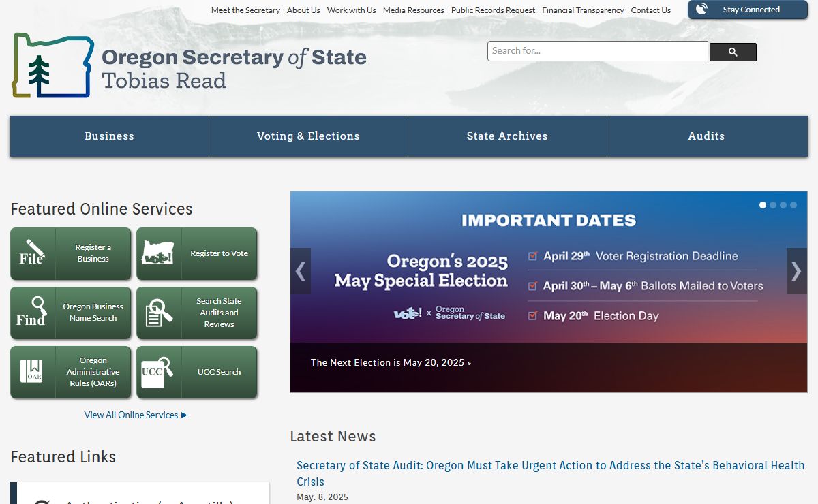Viewport: 818px width, 504px height.
Task: Select the fourth carousel dot
Action: pos(793,205)
